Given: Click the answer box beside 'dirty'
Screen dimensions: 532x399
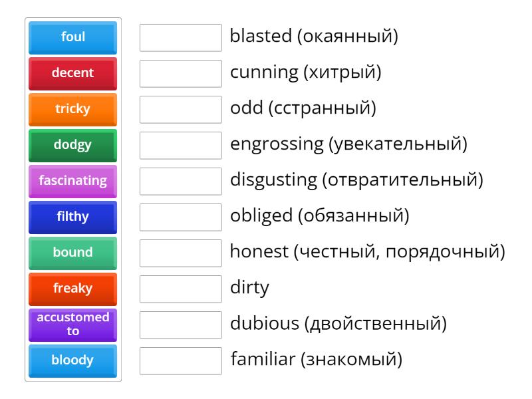Looking at the screenshot, I should coord(181,289).
